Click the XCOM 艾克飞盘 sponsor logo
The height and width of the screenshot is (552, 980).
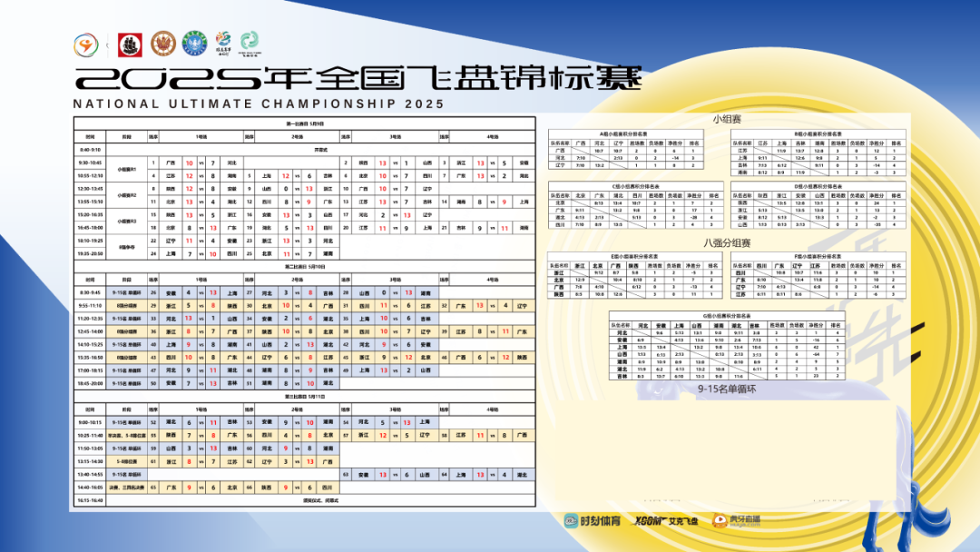(x=666, y=521)
